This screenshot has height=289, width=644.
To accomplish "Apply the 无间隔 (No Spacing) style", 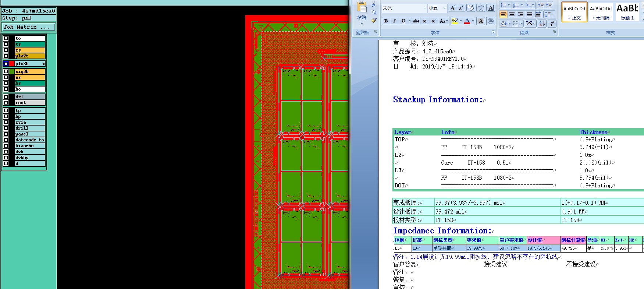I will (601, 13).
